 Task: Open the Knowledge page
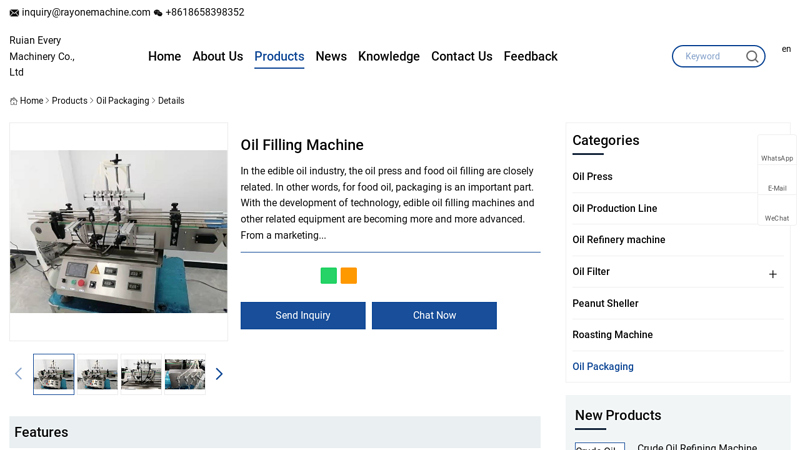pyautogui.click(x=389, y=56)
